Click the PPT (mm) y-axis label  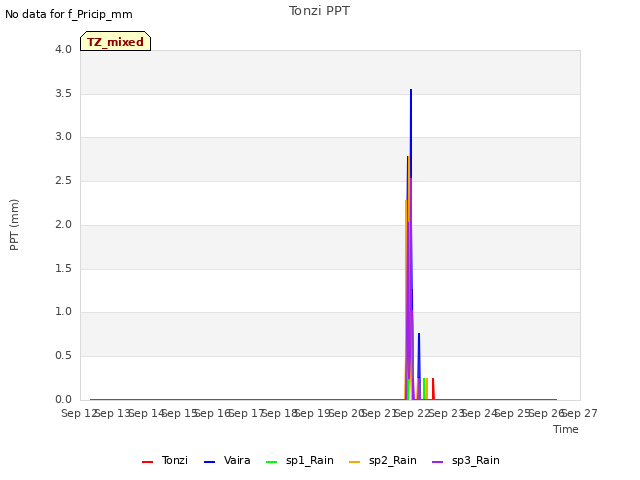(x=14, y=224)
